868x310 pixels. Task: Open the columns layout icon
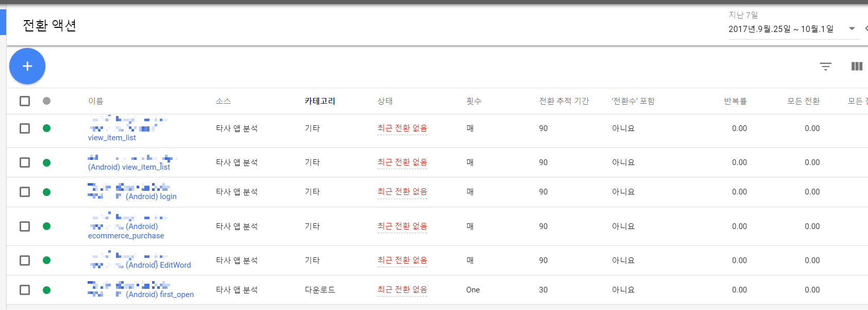point(857,66)
